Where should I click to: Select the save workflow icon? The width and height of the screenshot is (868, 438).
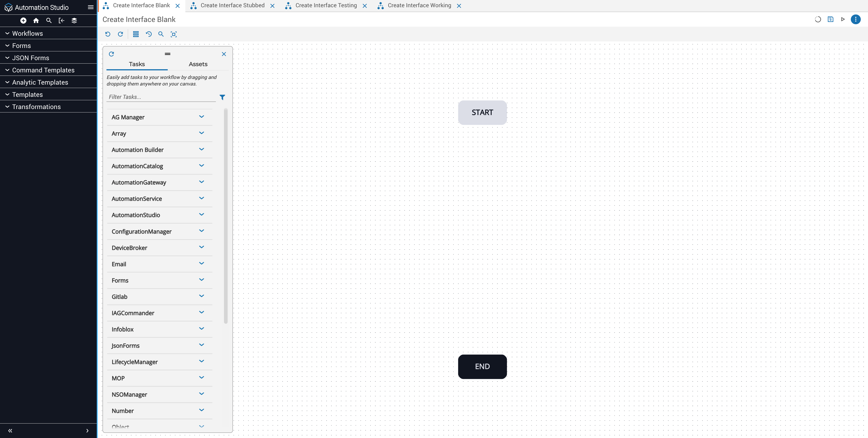[831, 19]
